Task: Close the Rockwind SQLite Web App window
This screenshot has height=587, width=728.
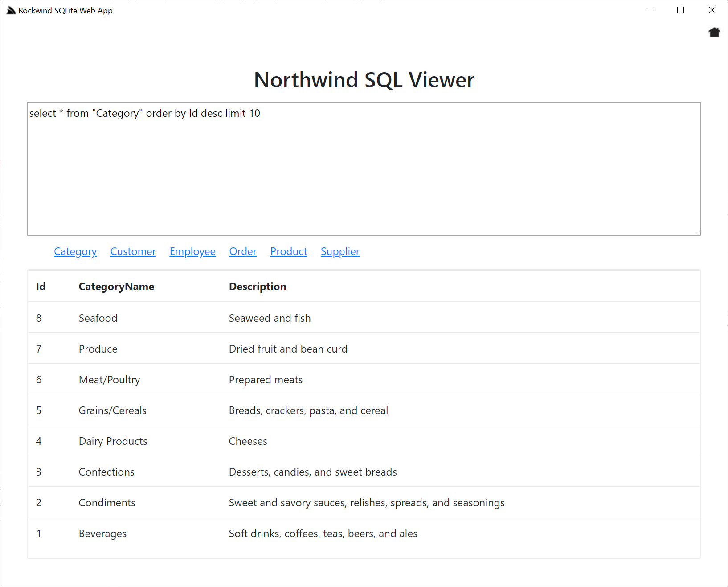Action: (x=712, y=10)
